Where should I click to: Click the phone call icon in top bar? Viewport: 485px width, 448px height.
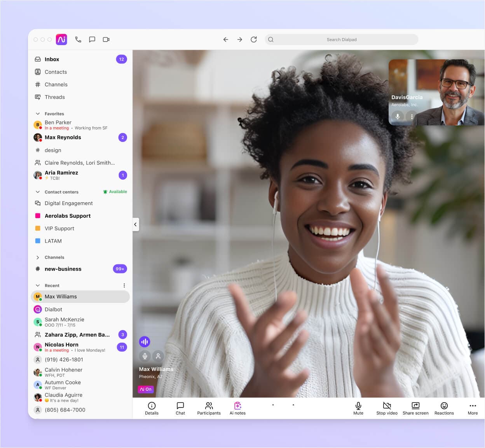click(x=78, y=39)
